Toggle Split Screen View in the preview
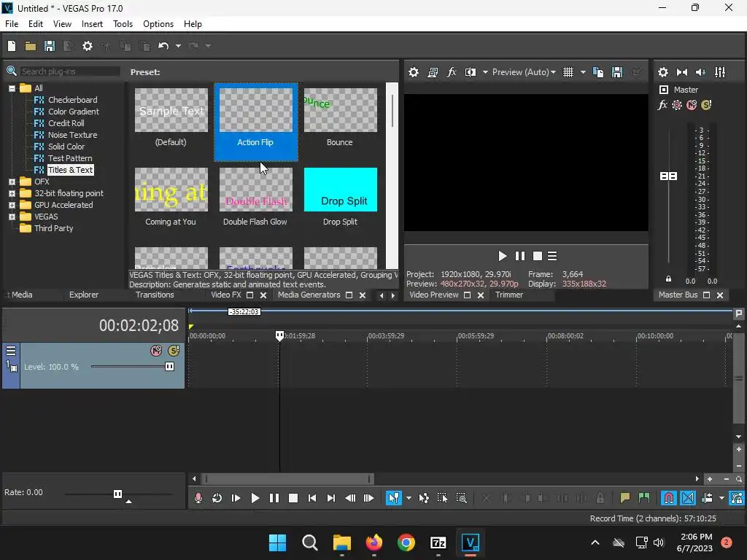Viewport: 747px width, 560px height. point(471,72)
